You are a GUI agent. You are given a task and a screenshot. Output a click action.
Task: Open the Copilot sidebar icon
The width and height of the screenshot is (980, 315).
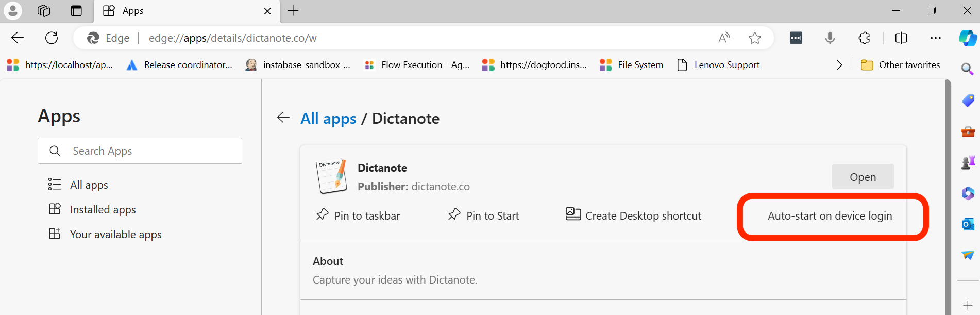968,38
